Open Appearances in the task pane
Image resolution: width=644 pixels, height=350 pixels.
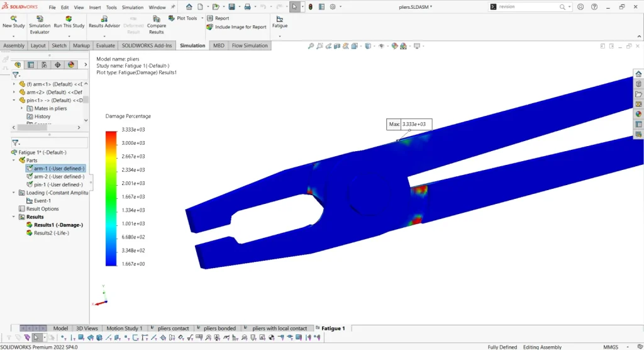[x=638, y=115]
